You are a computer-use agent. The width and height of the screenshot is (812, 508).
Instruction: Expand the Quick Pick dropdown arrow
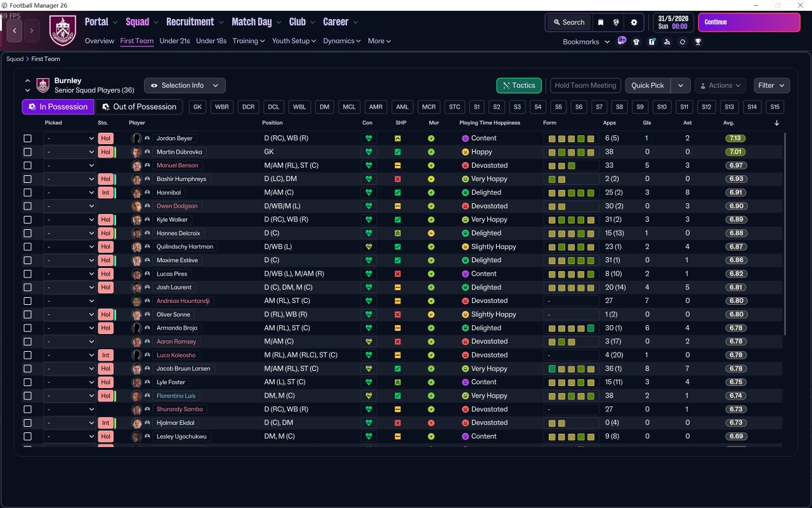[x=680, y=86]
